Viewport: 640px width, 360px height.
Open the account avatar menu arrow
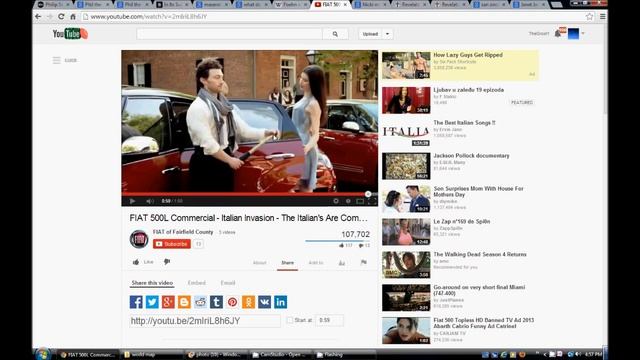click(583, 33)
